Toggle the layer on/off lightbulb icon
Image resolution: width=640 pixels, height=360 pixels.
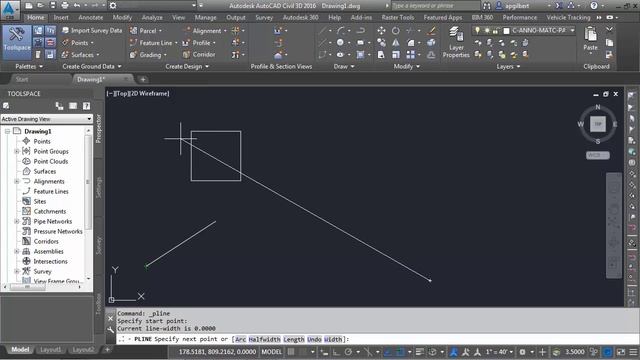(x=477, y=31)
